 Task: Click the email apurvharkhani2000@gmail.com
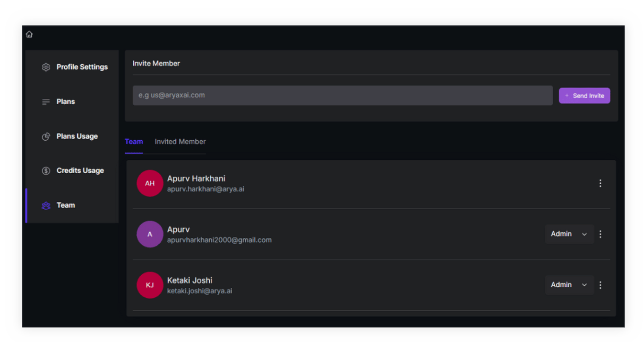click(219, 240)
